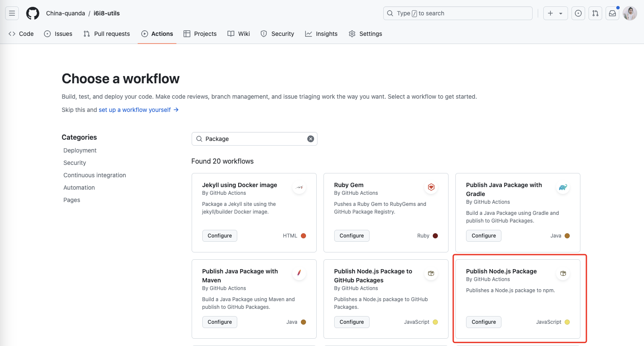644x346 pixels.
Task: Select the Security category in sidebar
Action: (x=75, y=163)
